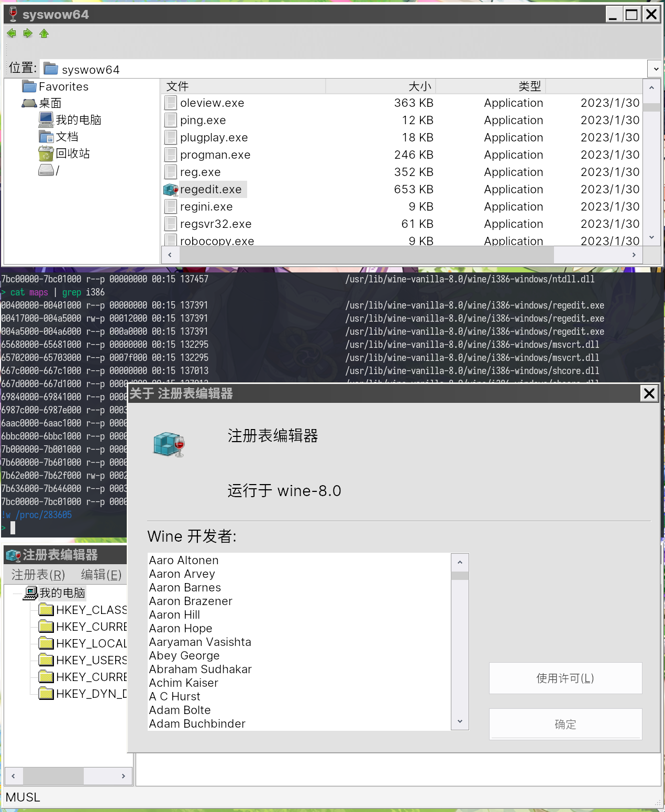Screen dimensions: 665x812
Task: Click the up-directory green arrow icon
Action: pyautogui.click(x=44, y=33)
